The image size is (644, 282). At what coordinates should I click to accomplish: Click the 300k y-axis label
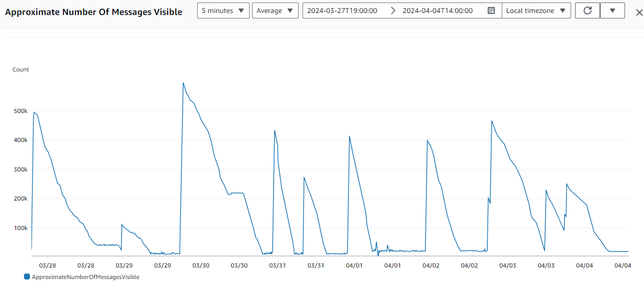tap(20, 169)
